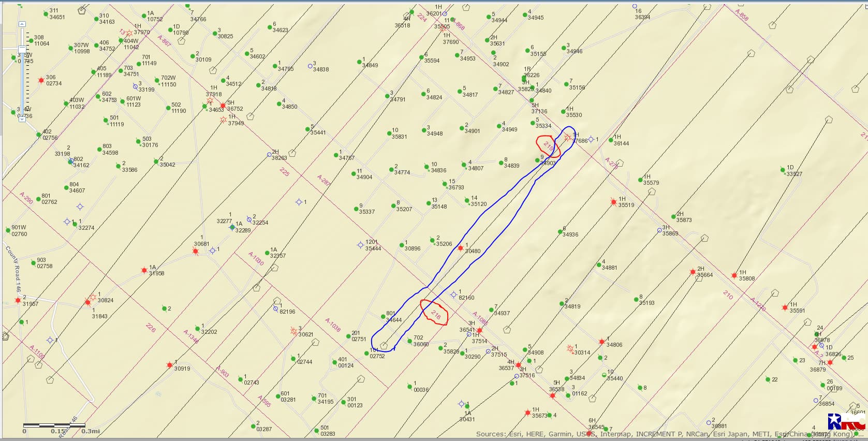Click section number 226 label
Viewport: 868px width, 441px height.
click(x=151, y=327)
